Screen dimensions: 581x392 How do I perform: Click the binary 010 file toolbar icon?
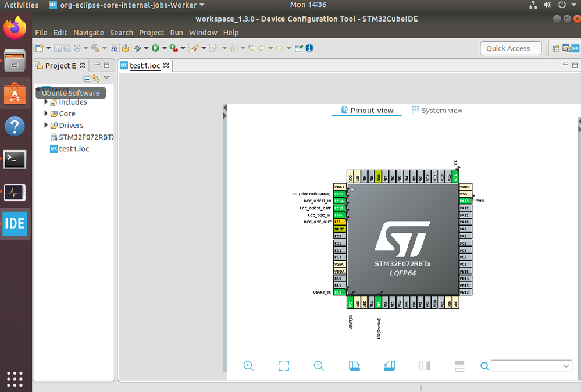(x=114, y=48)
